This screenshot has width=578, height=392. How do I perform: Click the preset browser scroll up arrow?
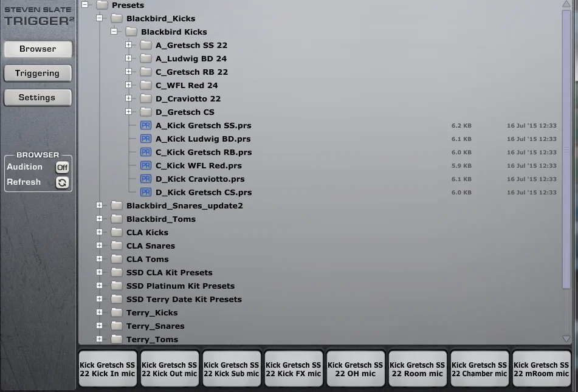(x=566, y=4)
